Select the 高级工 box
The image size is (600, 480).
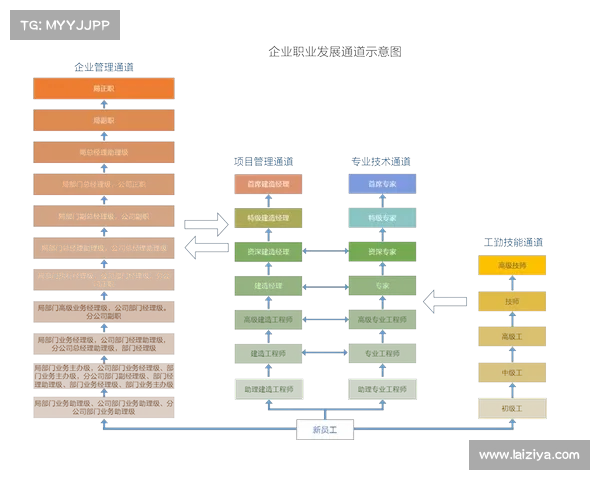tap(512, 337)
